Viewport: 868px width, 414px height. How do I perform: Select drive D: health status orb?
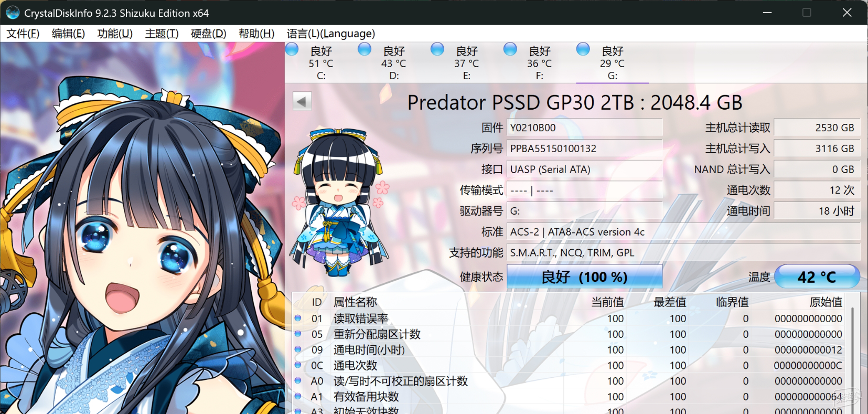tap(365, 49)
